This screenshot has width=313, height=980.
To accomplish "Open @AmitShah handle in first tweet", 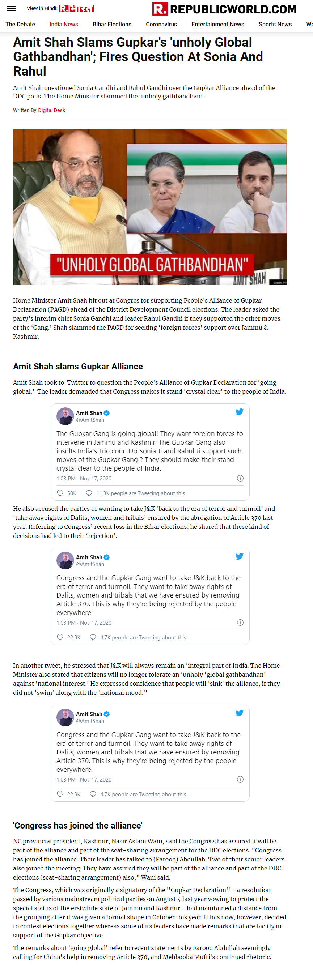I will pyautogui.click(x=90, y=420).
